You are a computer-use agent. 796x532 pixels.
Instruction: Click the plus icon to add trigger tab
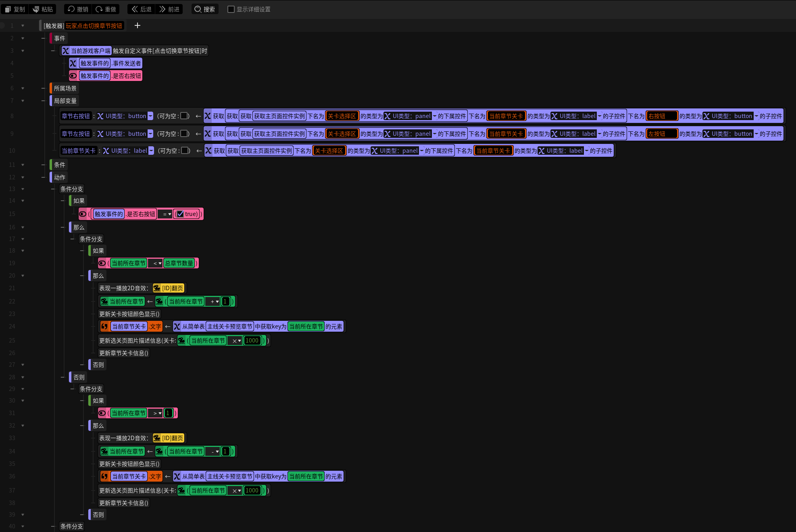138,25
